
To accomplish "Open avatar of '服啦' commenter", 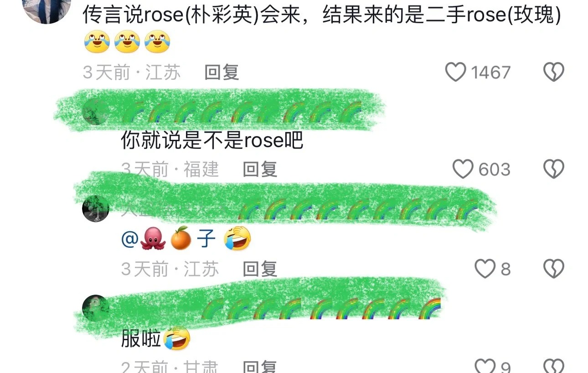I will [95, 308].
